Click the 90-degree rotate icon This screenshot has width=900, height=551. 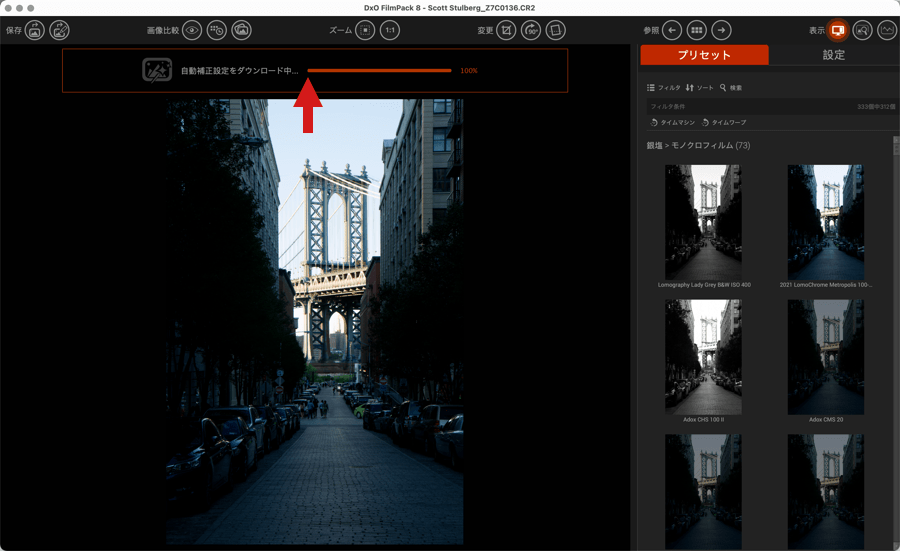click(x=531, y=31)
